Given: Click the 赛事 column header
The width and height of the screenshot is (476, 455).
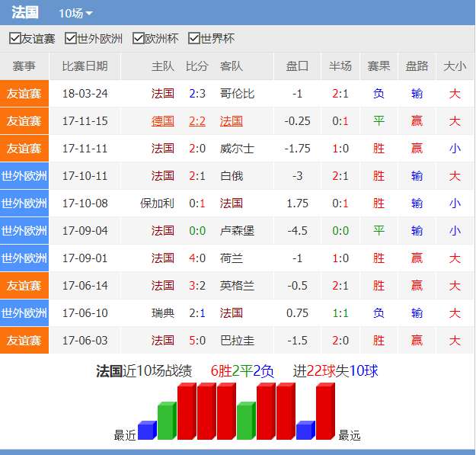Looking at the screenshot, I should point(24,66).
